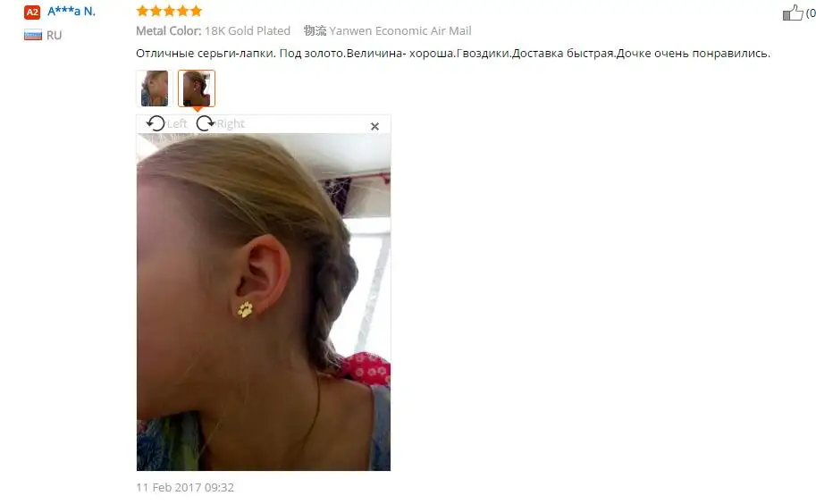
Task: Open reviewer profile A***a N.
Action: 72,11
